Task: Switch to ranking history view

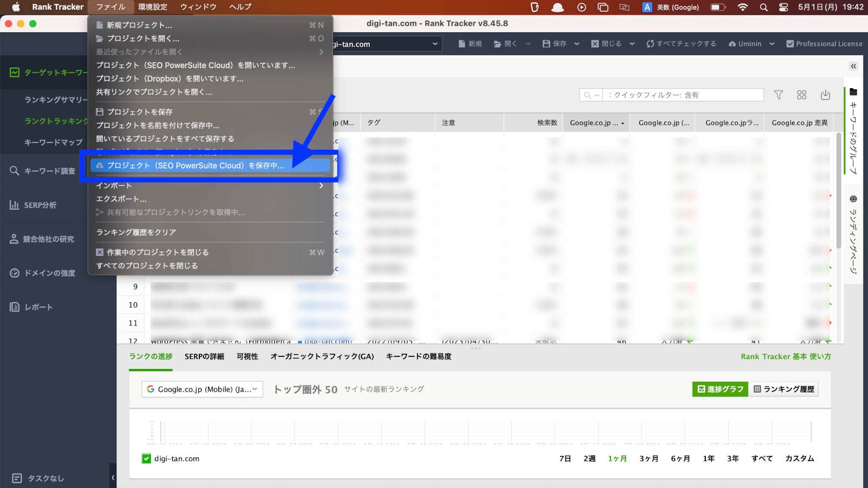Action: click(784, 389)
